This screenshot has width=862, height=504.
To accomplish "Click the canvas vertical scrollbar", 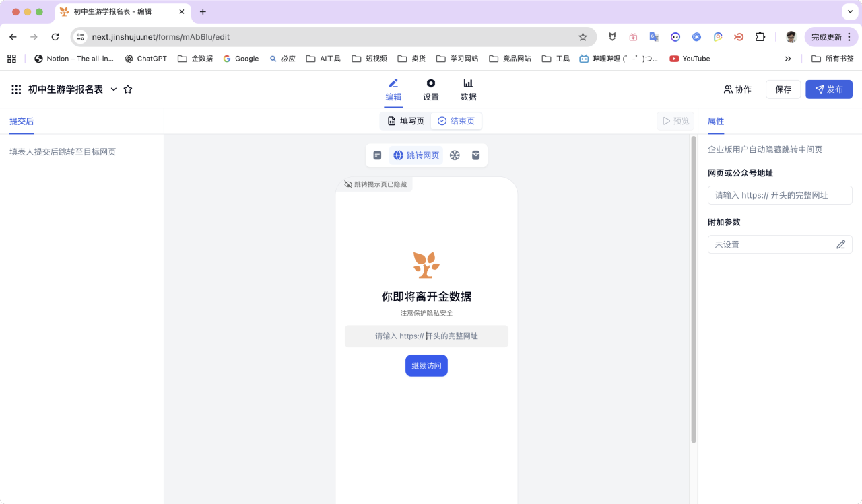I will click(694, 289).
